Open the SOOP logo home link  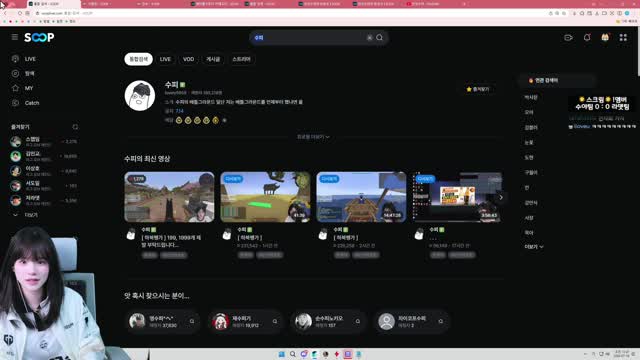(39, 38)
